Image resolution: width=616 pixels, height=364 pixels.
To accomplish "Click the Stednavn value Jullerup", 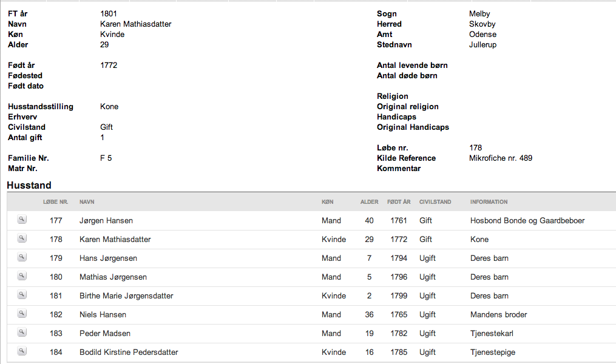I will 482,45.
